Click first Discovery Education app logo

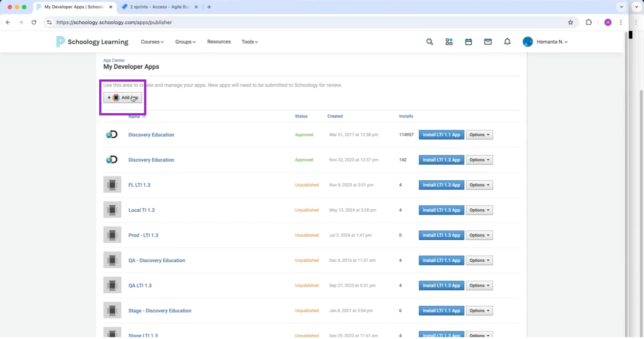(x=111, y=134)
